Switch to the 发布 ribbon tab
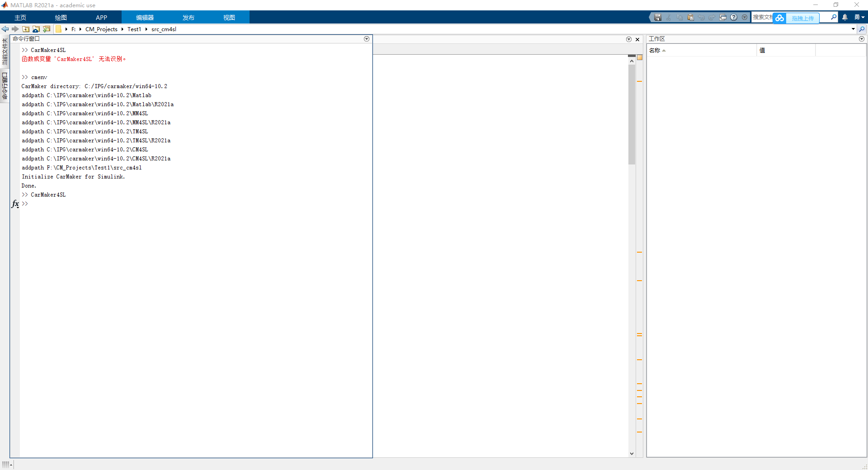Screen dimensions: 868x470 (x=188, y=18)
